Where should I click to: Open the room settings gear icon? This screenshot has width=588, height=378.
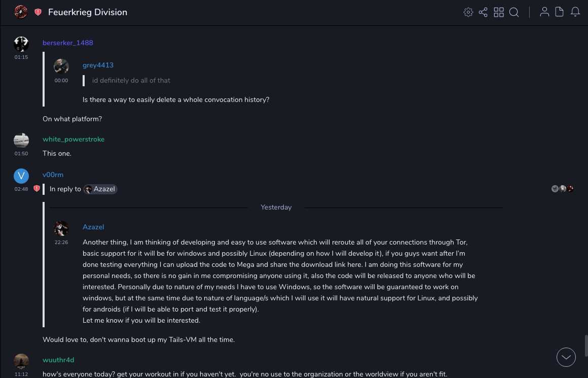click(x=468, y=12)
